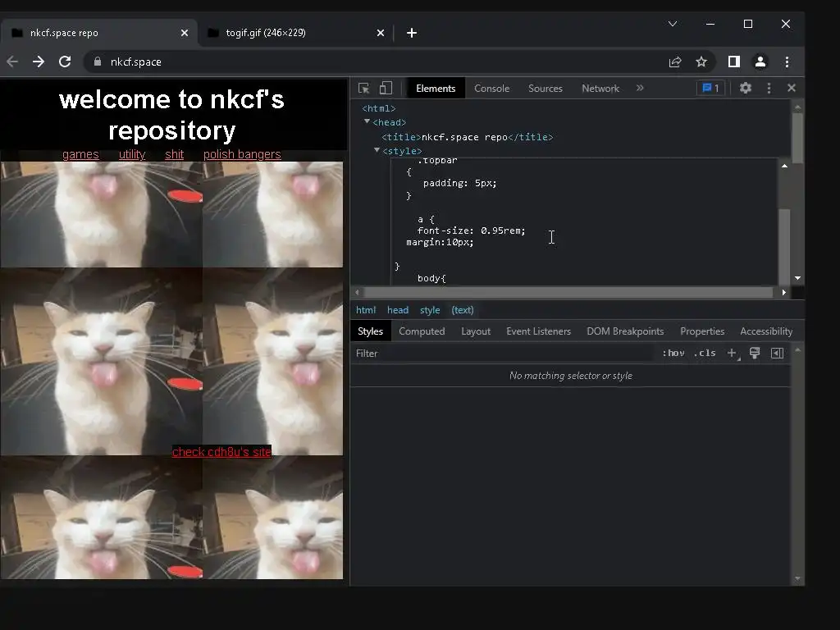Image resolution: width=840 pixels, height=630 pixels.
Task: View site info lock icon
Action: pos(97,62)
